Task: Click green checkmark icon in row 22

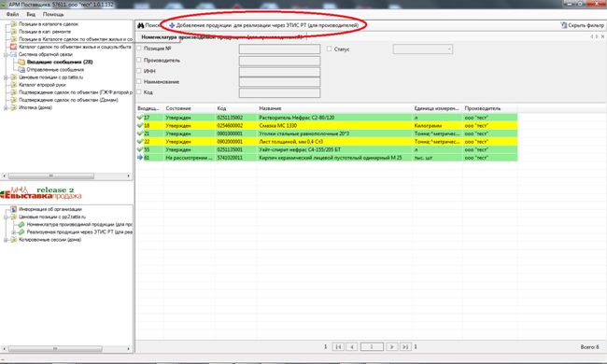Action: click(140, 142)
